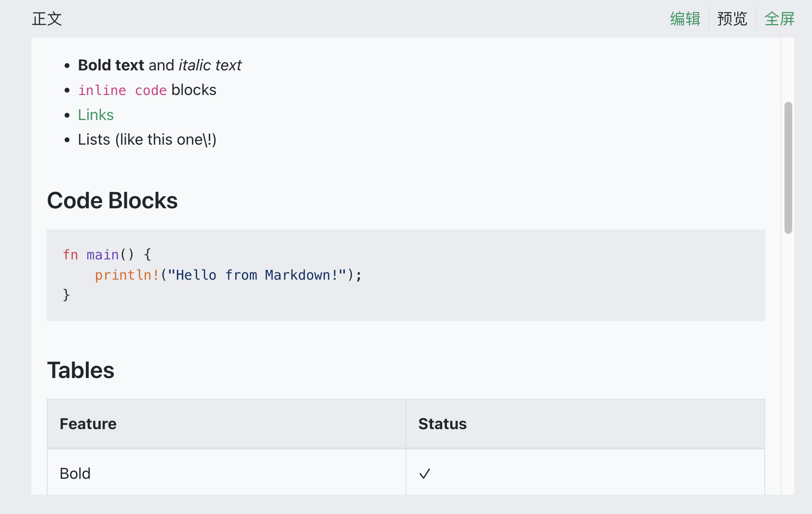Viewport: 812px width, 514px height.
Task: Select the 预览 tab
Action: pos(732,19)
